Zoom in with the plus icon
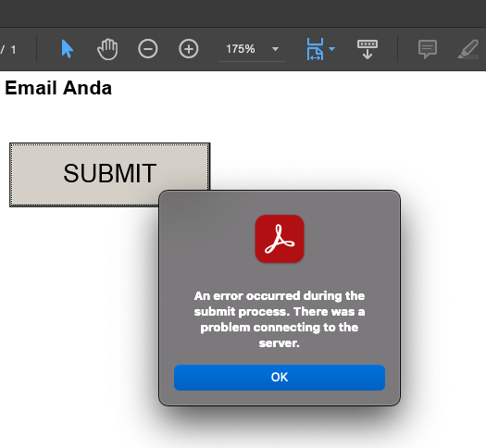The height and width of the screenshot is (448, 486). tap(189, 49)
